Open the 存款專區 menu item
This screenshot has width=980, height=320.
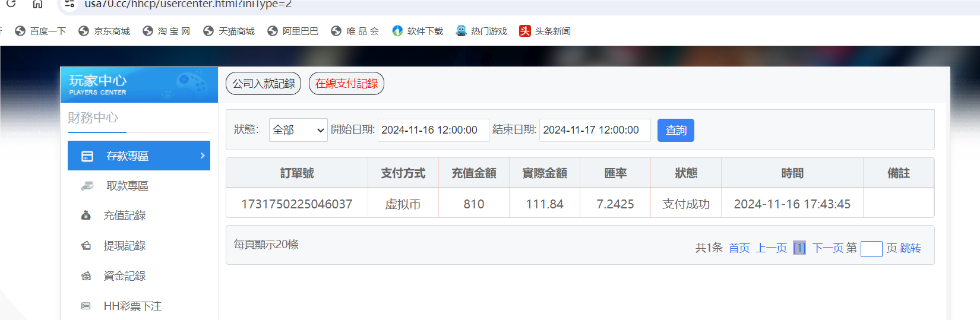(x=139, y=156)
